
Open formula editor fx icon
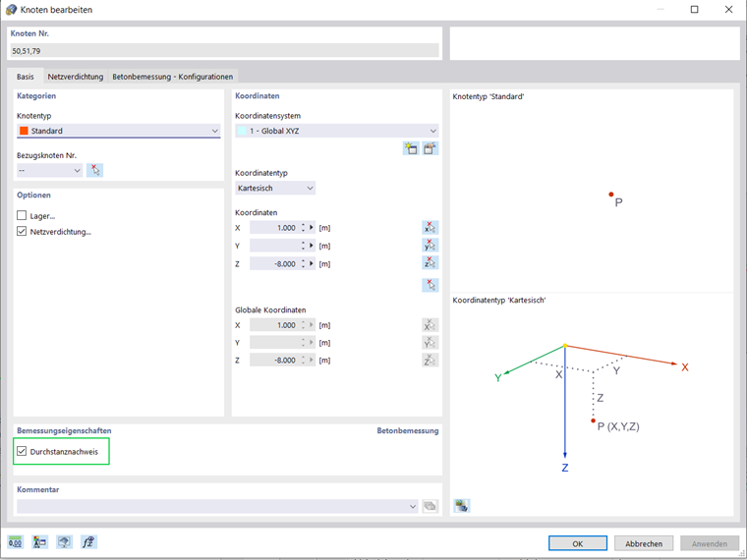coord(88,542)
